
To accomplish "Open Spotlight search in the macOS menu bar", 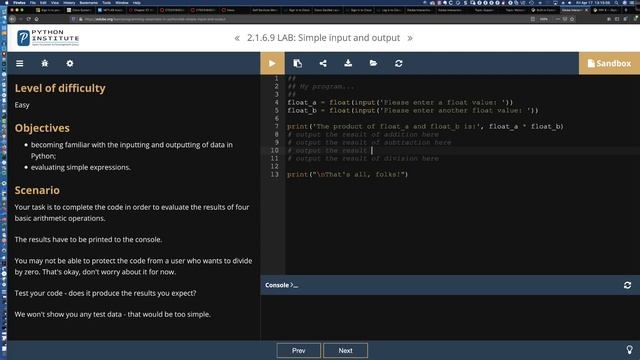I will 616,2.
